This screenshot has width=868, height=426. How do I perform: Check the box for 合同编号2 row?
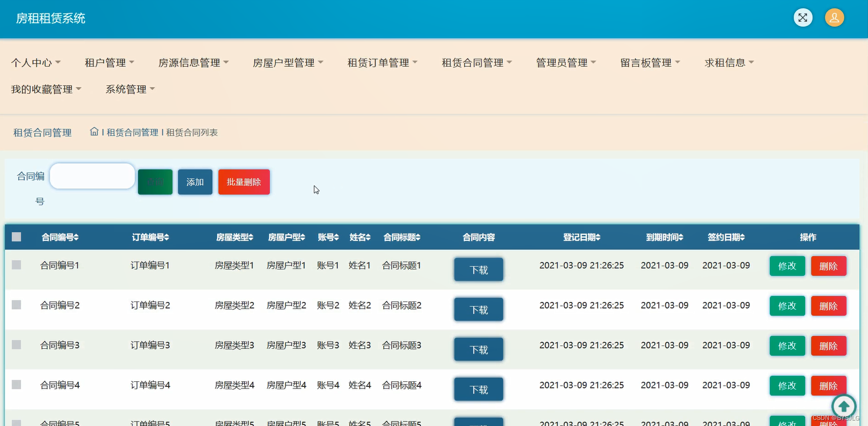coord(17,305)
